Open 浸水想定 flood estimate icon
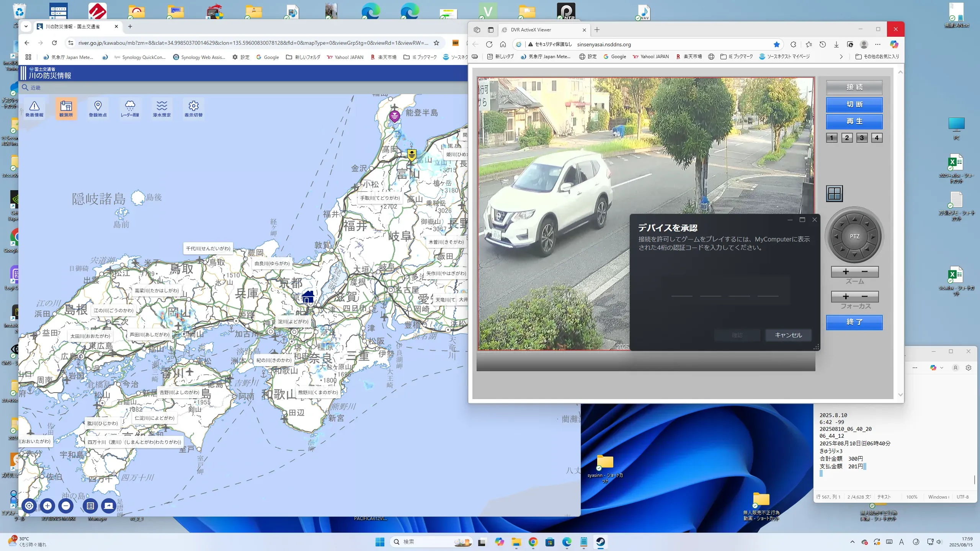 [162, 108]
